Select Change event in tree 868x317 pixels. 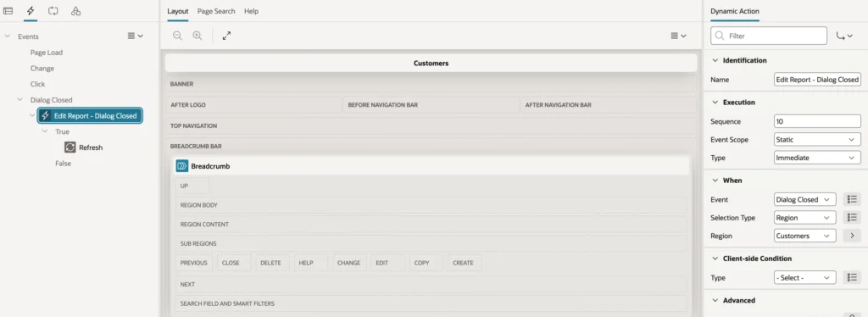(42, 69)
